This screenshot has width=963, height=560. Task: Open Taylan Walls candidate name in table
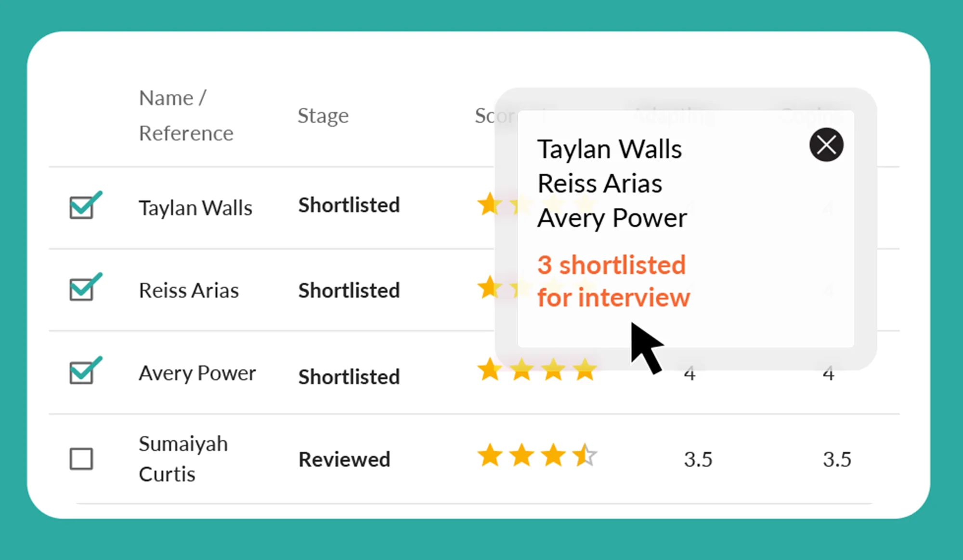[195, 208]
